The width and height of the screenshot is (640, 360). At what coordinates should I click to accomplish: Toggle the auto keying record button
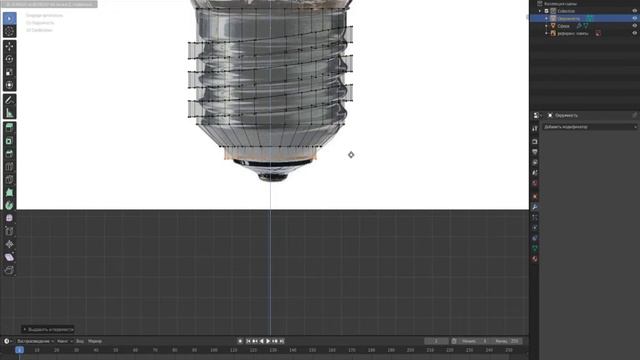click(x=240, y=341)
